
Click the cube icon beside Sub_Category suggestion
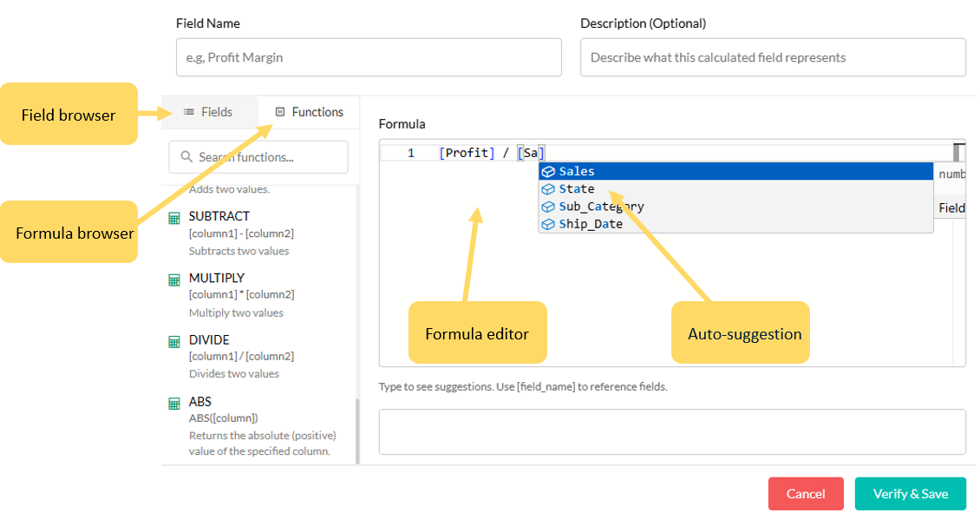click(x=548, y=207)
